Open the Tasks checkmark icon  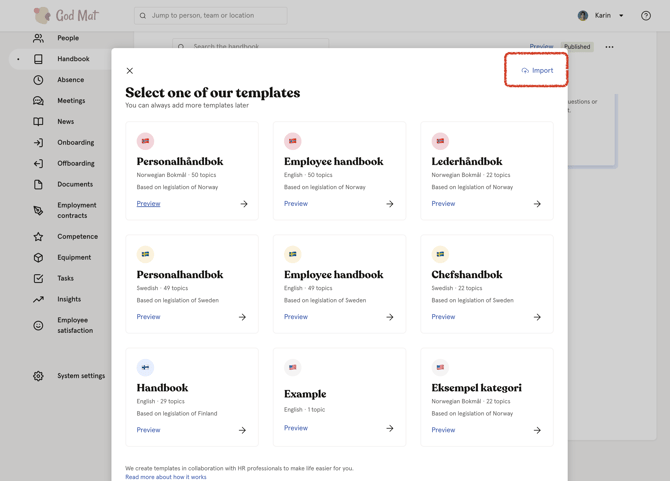click(38, 279)
